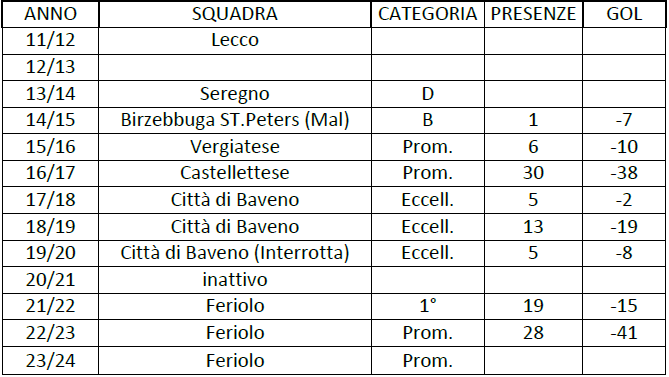669x377 pixels.
Task: Select Città di Baveno (Interrotta) cell
Action: pyautogui.click(x=235, y=253)
